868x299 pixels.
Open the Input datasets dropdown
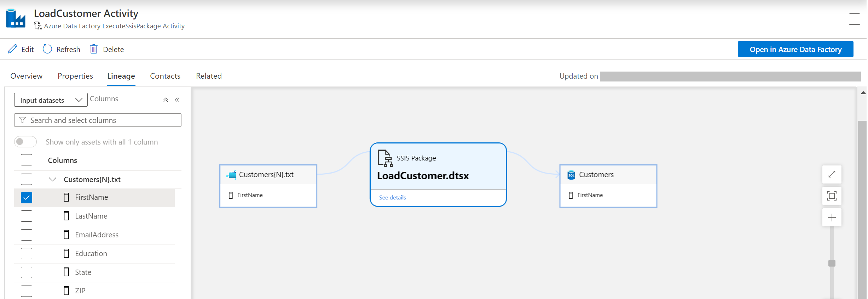(x=51, y=100)
